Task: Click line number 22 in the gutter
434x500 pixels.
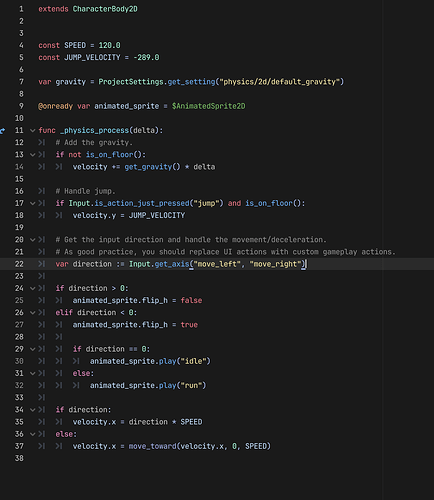Action: tap(19, 264)
